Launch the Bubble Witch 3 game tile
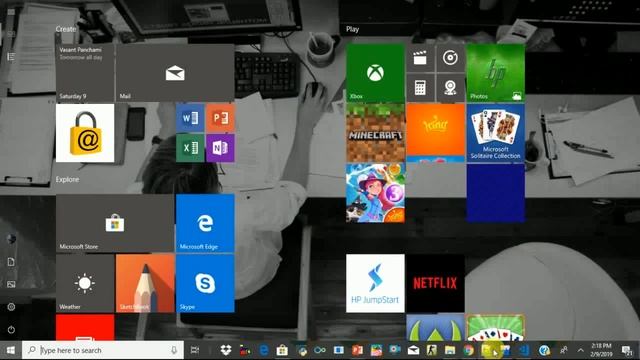 [375, 193]
